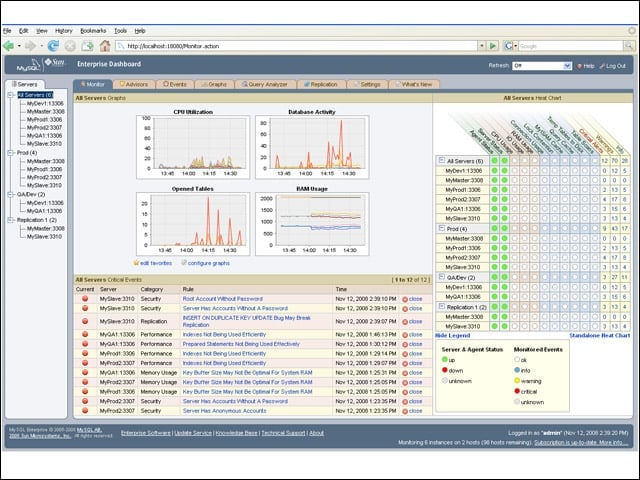Collapse the All Servers (6) heat chart group
This screenshot has height=480, width=640.
[x=442, y=160]
